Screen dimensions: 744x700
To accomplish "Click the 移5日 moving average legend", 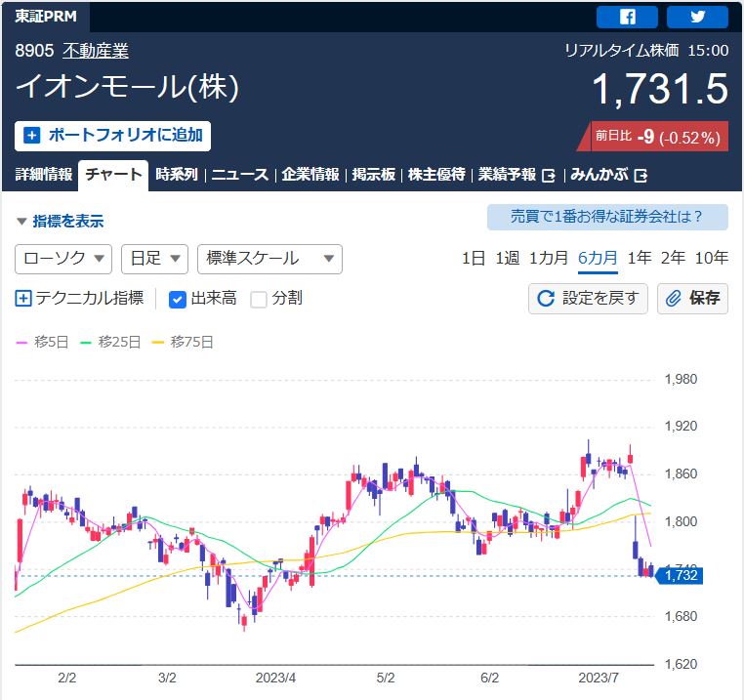I will (43, 342).
